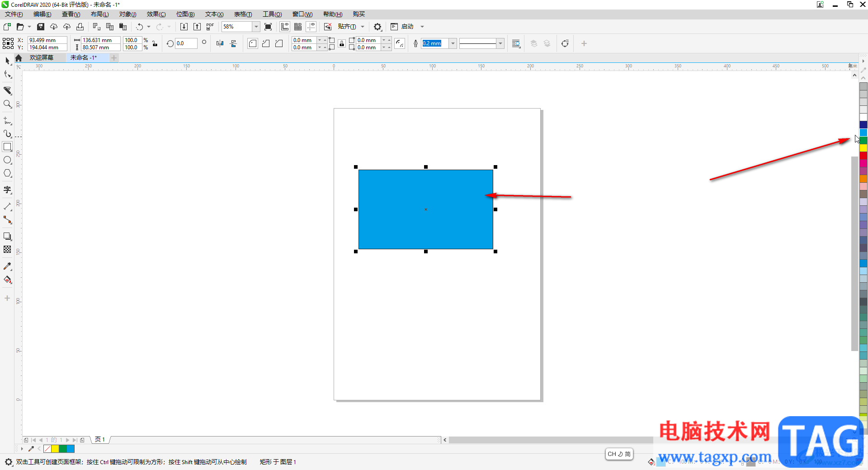Expand the Open file arrow
Viewport: 868px width, 470px height.
[29, 27]
